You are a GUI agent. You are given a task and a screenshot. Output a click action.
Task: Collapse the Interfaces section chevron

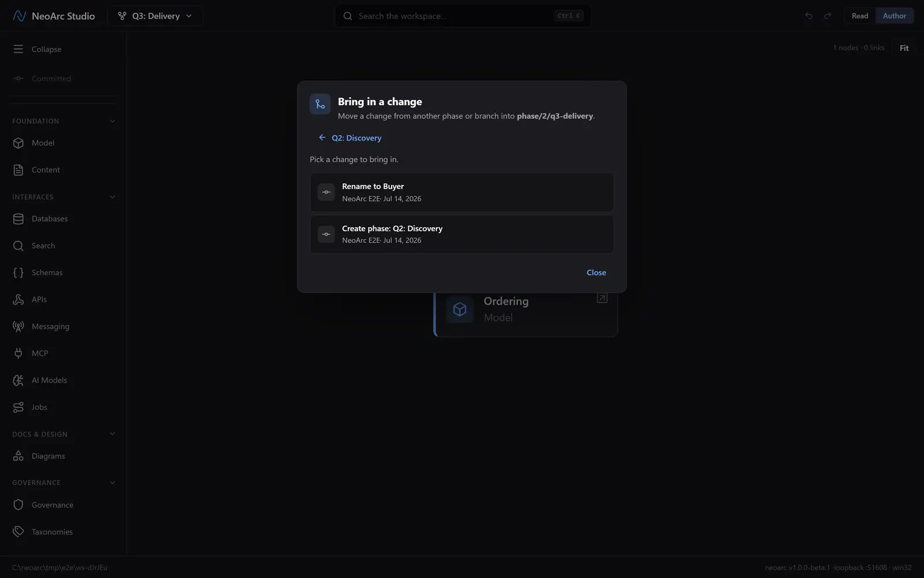click(112, 197)
